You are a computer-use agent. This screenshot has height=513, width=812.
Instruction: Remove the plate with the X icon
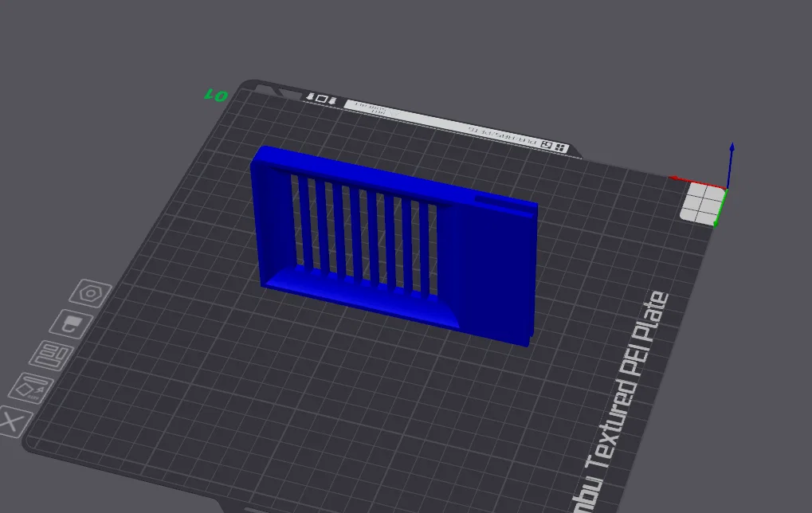[x=13, y=422]
